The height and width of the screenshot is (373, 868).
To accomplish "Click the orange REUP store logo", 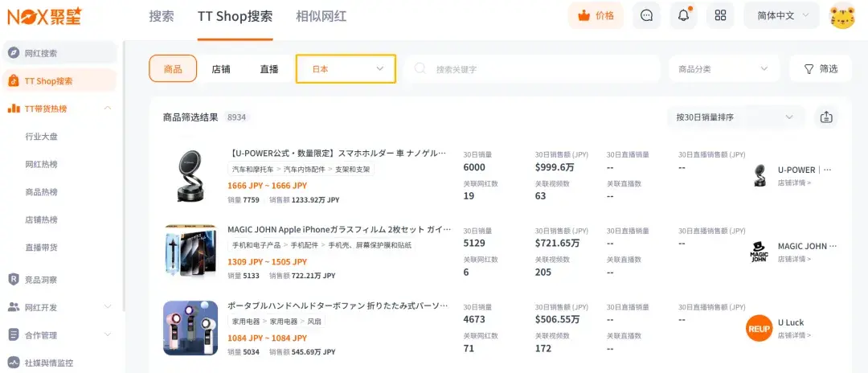I will [x=759, y=328].
